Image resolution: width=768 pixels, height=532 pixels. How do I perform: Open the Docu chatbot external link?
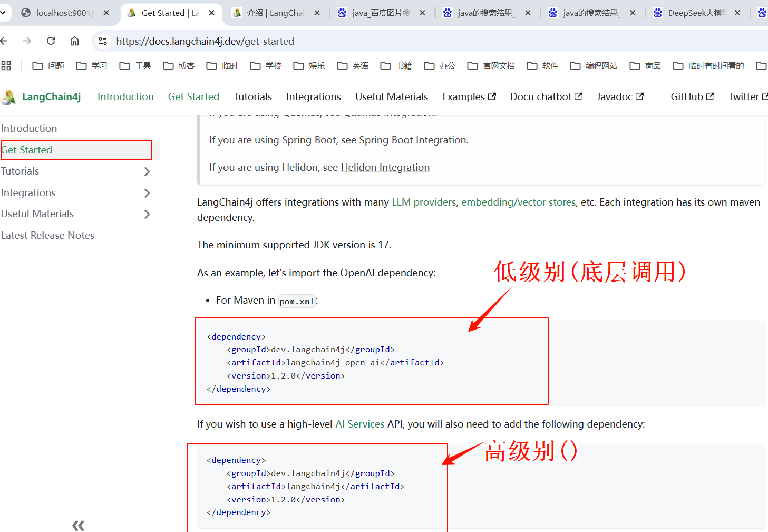(546, 96)
